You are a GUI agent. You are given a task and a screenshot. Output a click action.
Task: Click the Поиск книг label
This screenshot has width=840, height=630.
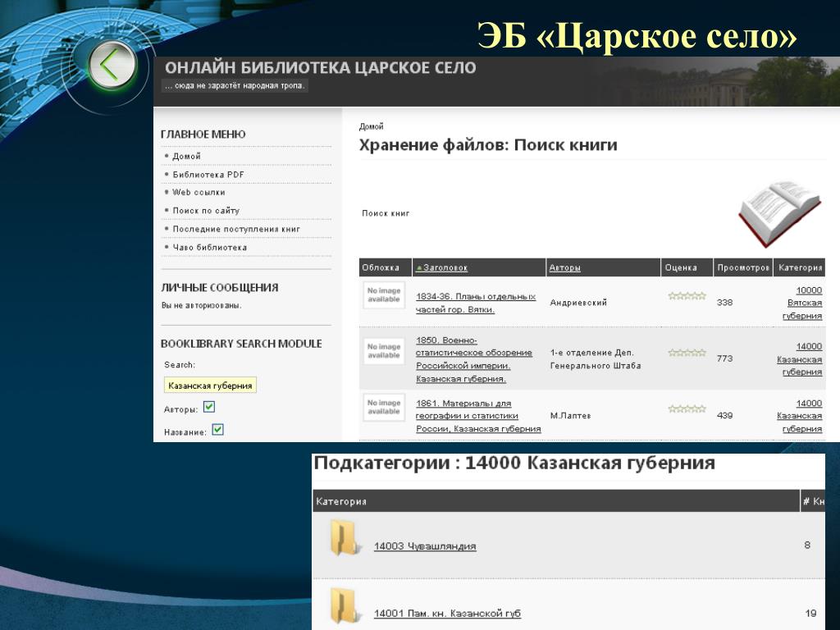[386, 213]
